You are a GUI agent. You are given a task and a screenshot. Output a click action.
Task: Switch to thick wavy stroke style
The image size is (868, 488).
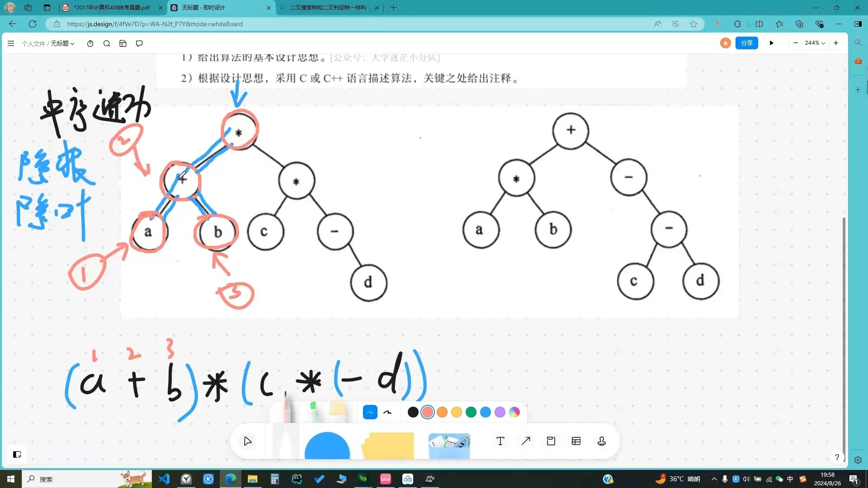[387, 412]
